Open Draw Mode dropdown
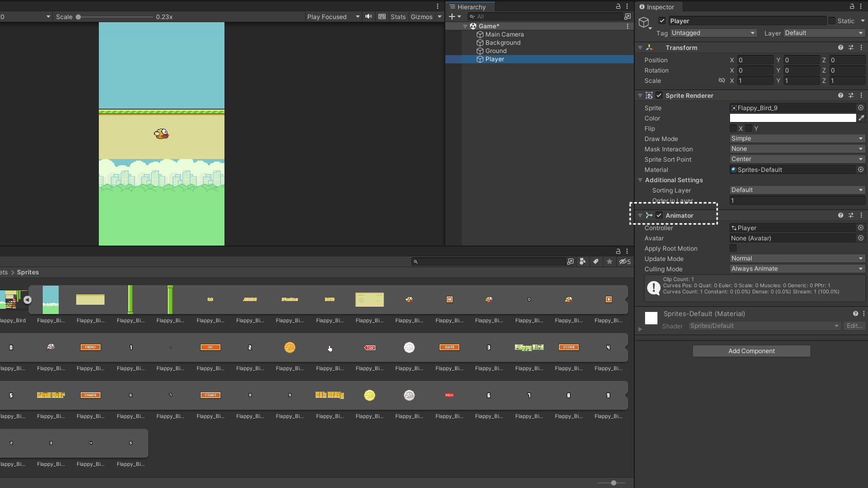The image size is (868, 488). pos(797,138)
